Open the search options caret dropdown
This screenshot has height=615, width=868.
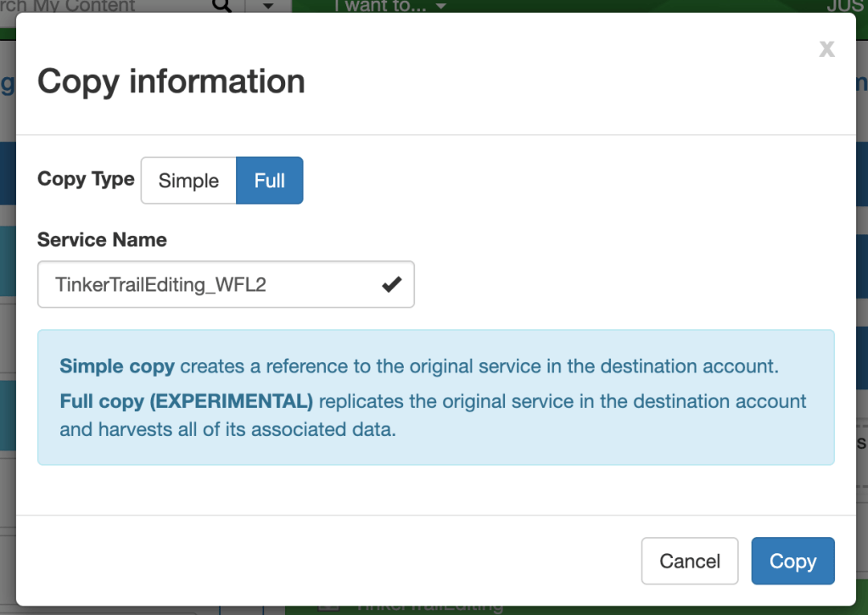[268, 6]
